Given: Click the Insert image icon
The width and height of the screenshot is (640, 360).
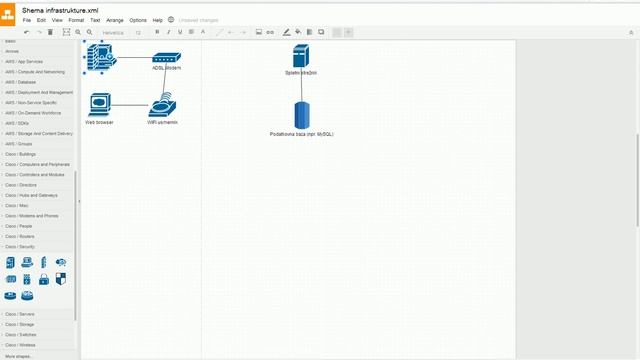Looking at the screenshot, I should pos(259,32).
